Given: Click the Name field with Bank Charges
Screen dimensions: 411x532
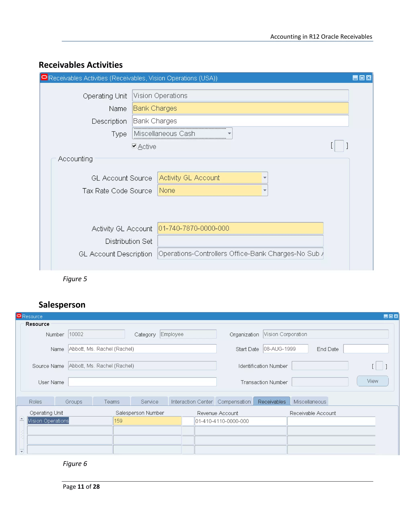Looking at the screenshot, I should click(x=240, y=108).
